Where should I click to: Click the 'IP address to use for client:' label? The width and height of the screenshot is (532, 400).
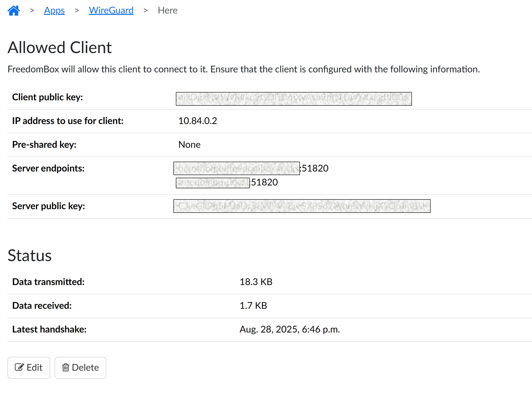point(68,121)
